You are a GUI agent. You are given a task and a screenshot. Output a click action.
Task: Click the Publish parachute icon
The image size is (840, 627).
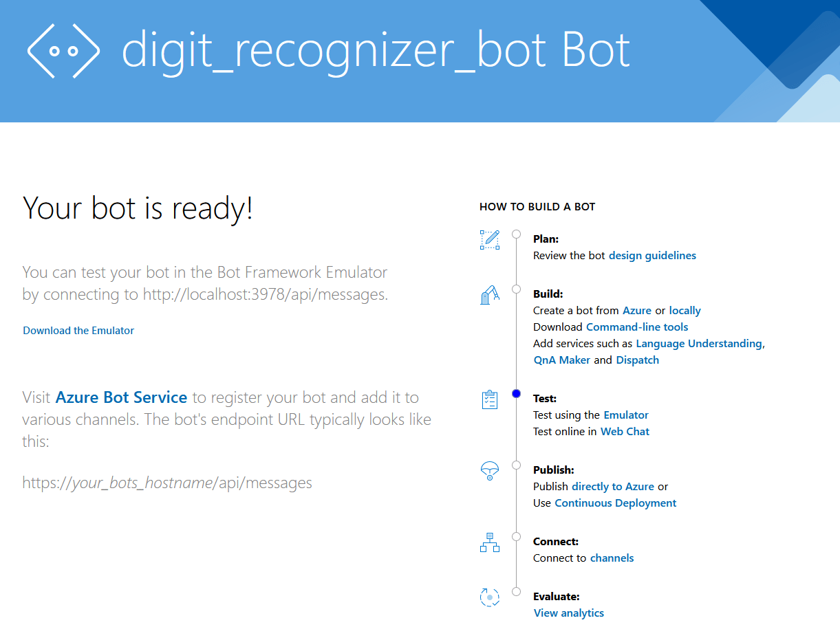[489, 471]
